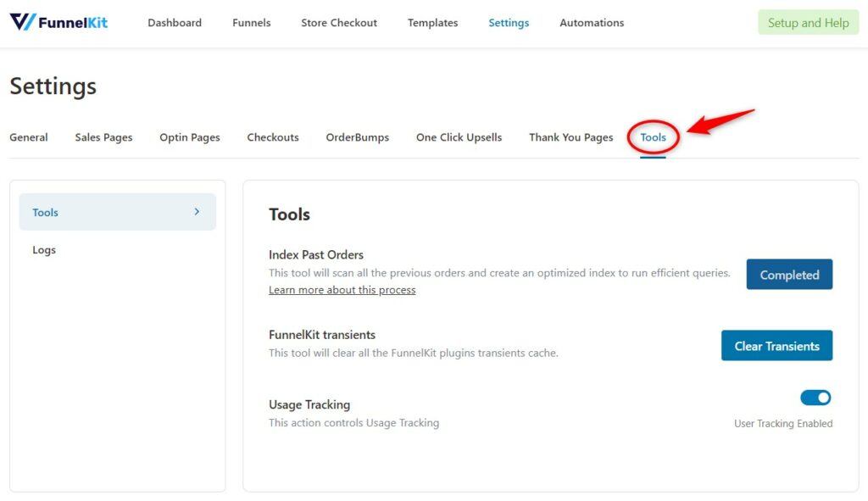Switch to the Sales Pages tab

pos(103,137)
